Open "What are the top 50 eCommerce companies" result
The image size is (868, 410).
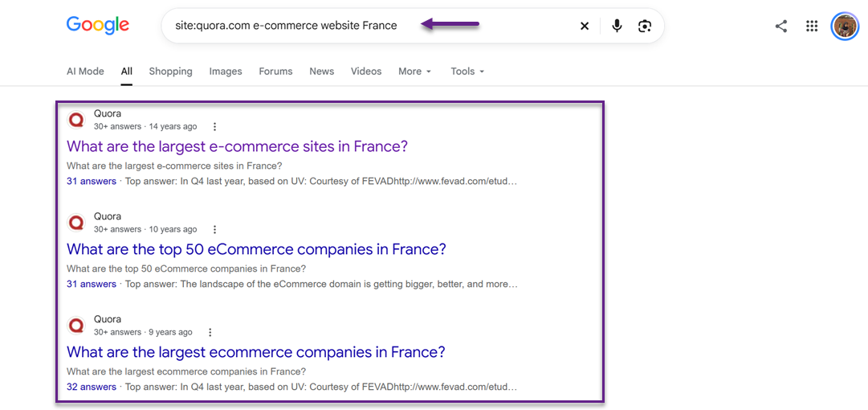pyautogui.click(x=256, y=248)
